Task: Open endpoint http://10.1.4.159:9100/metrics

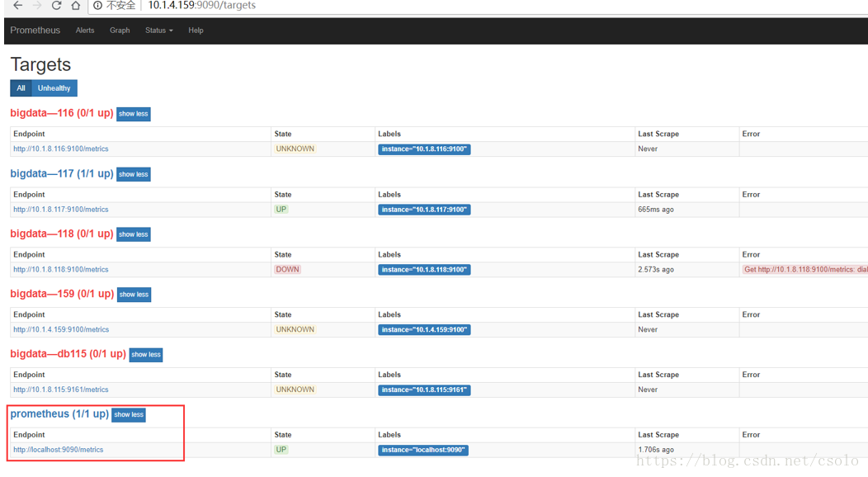Action: click(x=61, y=329)
